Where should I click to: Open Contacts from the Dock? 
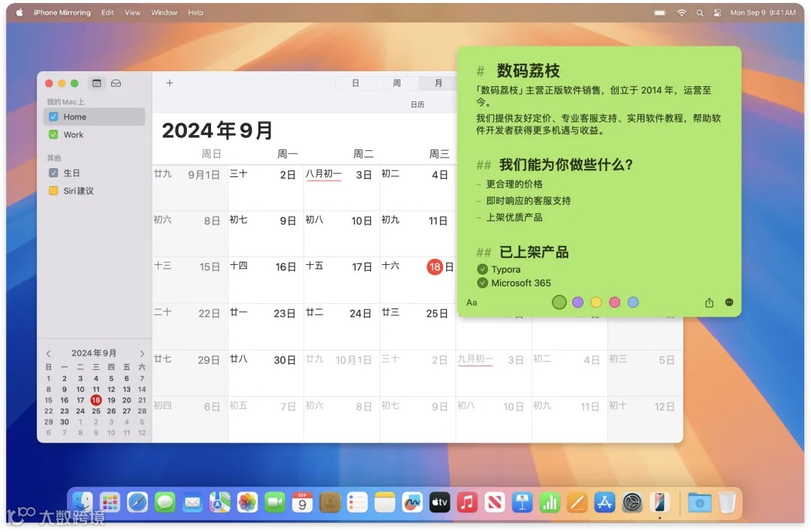[330, 502]
